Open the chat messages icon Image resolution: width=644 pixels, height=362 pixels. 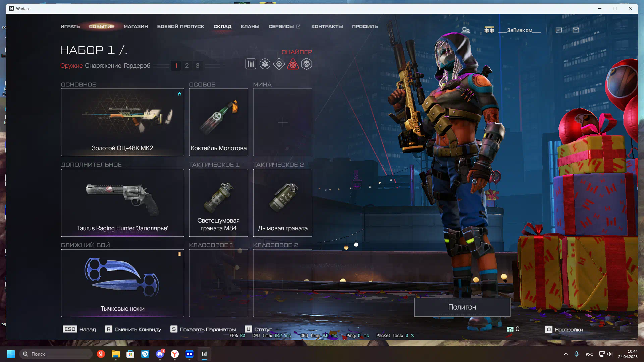point(558,30)
